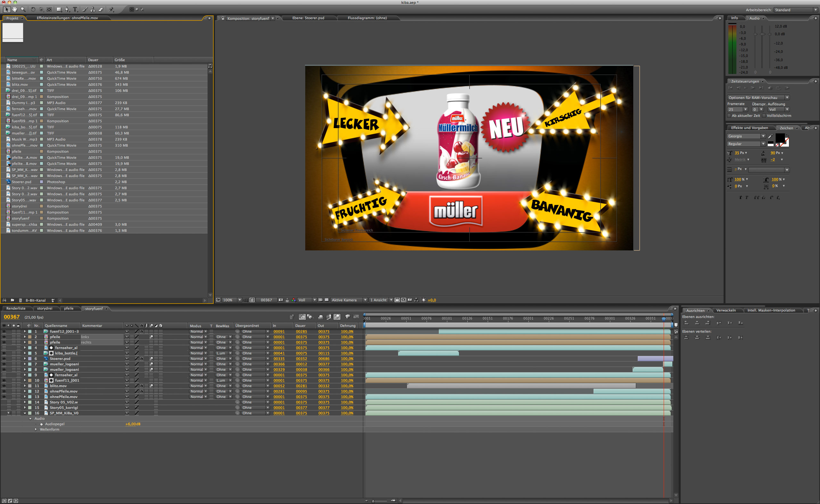Expand the Wellenform property triangle

(36, 430)
